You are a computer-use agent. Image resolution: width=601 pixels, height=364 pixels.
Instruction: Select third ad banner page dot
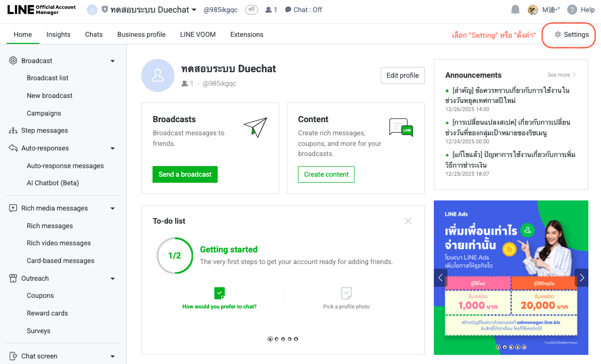[511, 347]
